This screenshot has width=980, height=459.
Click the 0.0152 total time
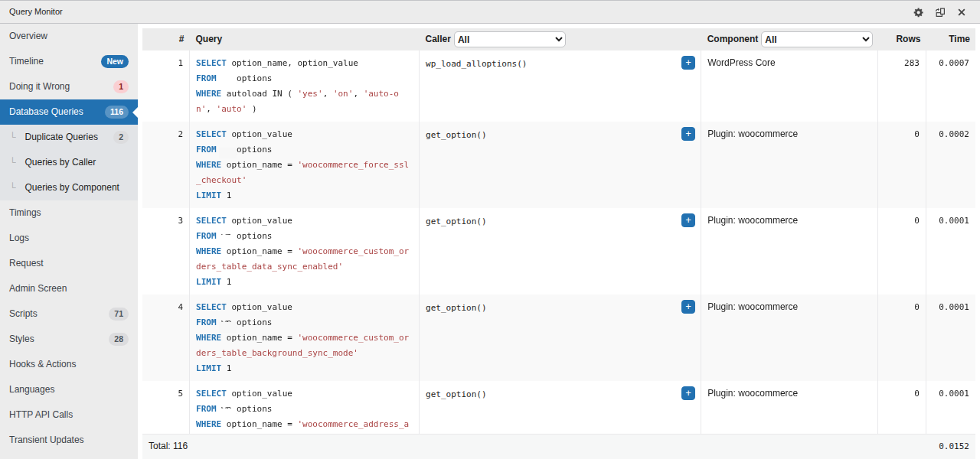[954, 447]
